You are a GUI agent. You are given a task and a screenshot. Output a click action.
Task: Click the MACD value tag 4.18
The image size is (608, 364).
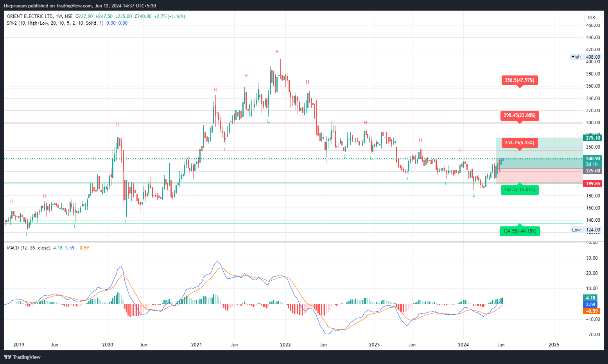click(590, 298)
